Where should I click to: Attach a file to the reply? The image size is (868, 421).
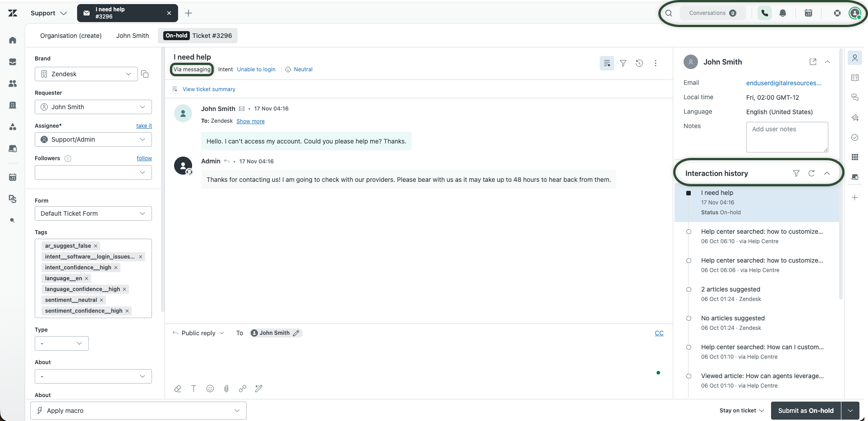pos(226,389)
